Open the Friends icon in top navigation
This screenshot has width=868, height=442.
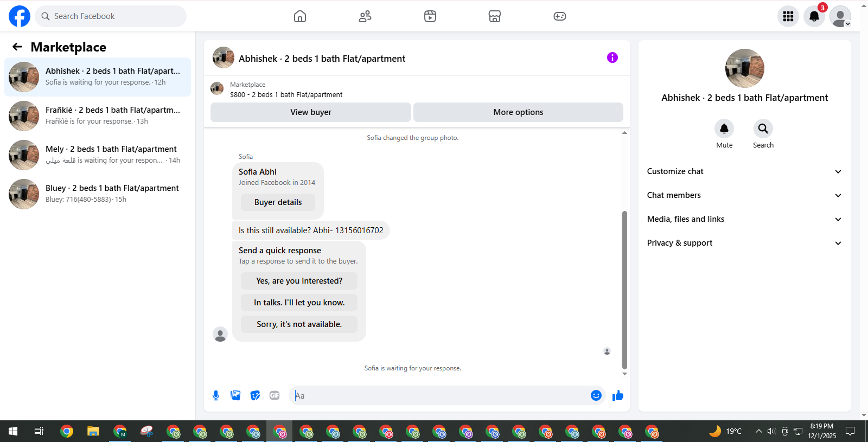point(365,16)
